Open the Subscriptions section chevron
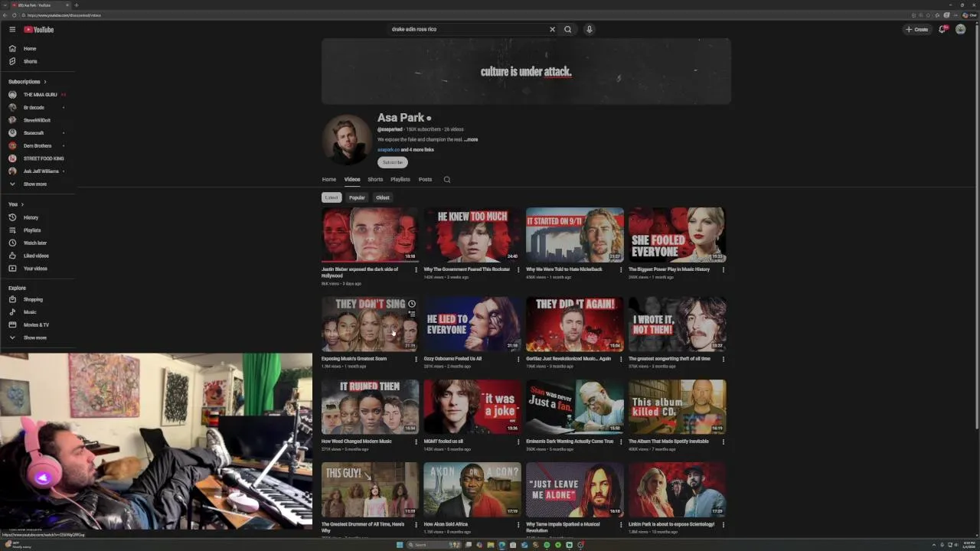The height and width of the screenshot is (551, 980). [44, 82]
